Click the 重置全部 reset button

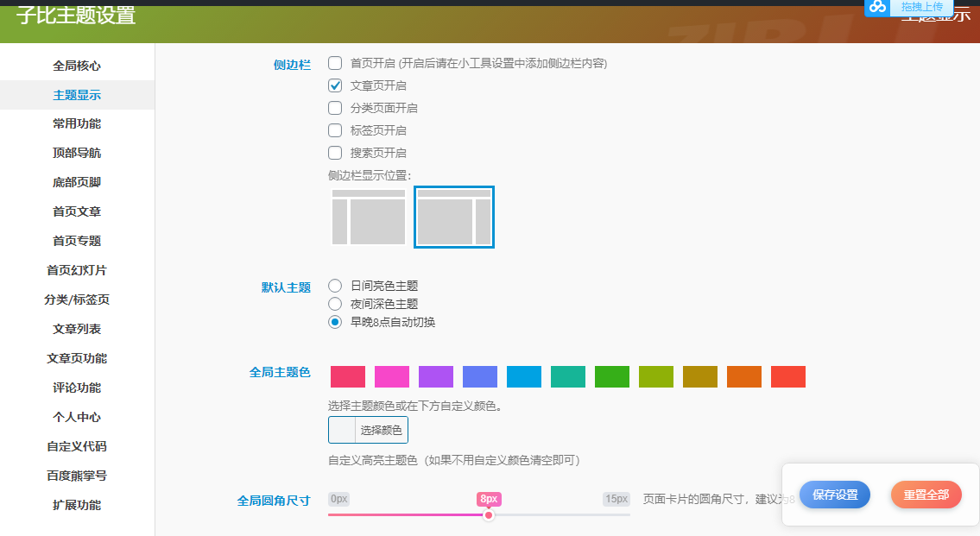(x=926, y=495)
